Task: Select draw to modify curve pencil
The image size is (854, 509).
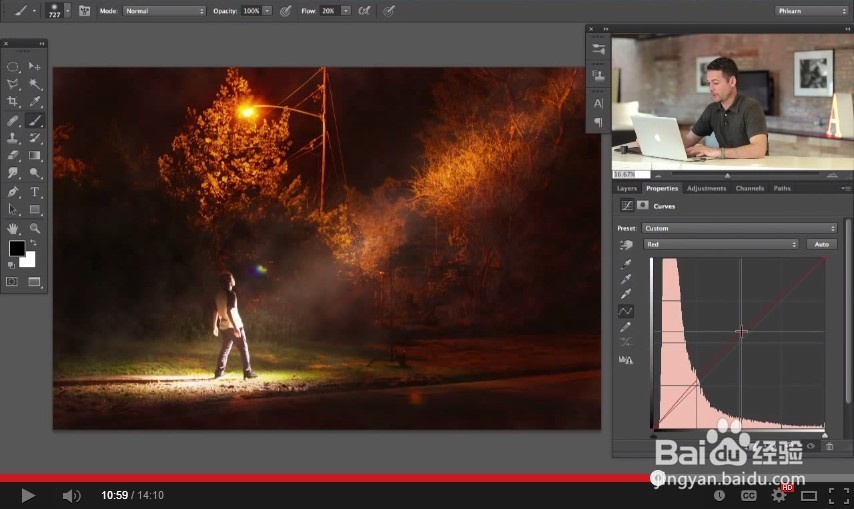Action: (x=626, y=327)
